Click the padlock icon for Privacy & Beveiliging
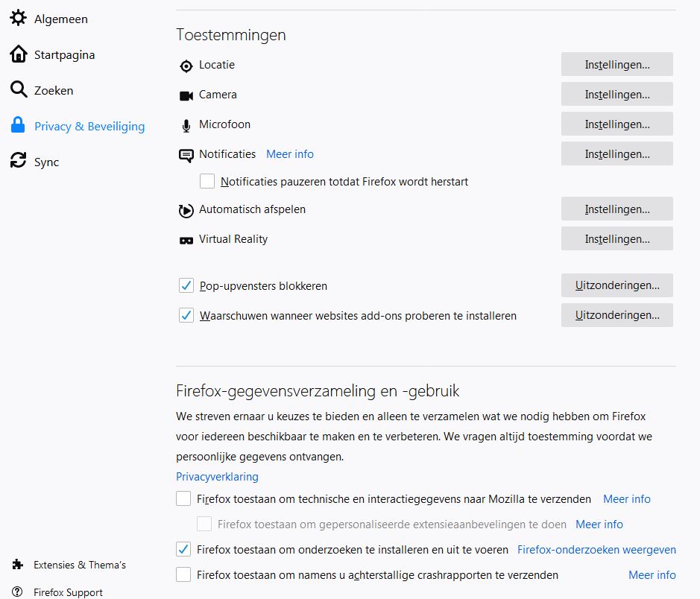700x599 pixels. point(18,126)
